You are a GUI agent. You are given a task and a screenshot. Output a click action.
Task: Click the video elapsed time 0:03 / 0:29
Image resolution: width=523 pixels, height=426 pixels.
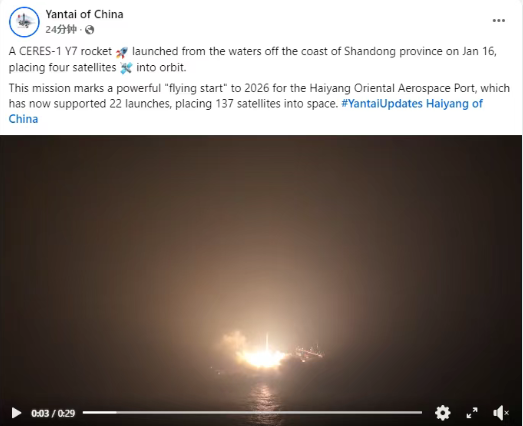pos(53,413)
